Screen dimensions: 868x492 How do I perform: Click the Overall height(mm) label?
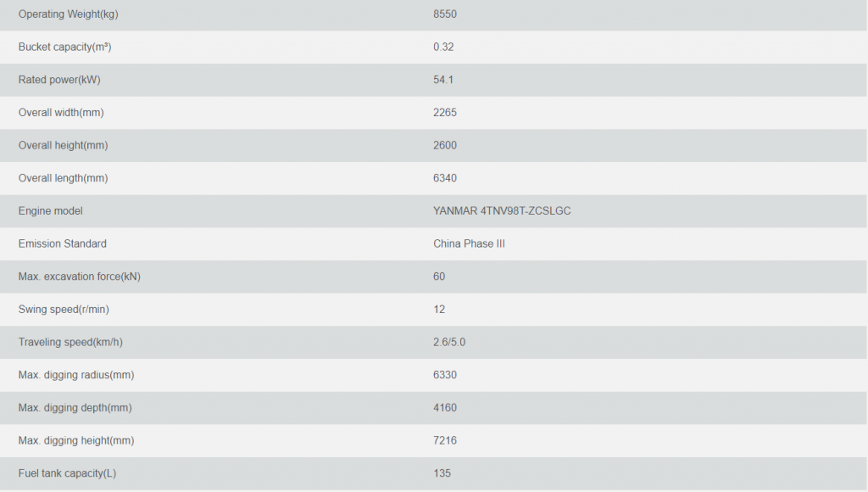click(63, 145)
